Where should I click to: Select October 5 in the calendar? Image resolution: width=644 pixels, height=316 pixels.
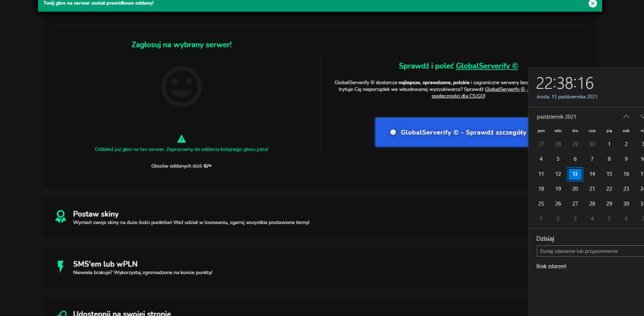[558, 159]
